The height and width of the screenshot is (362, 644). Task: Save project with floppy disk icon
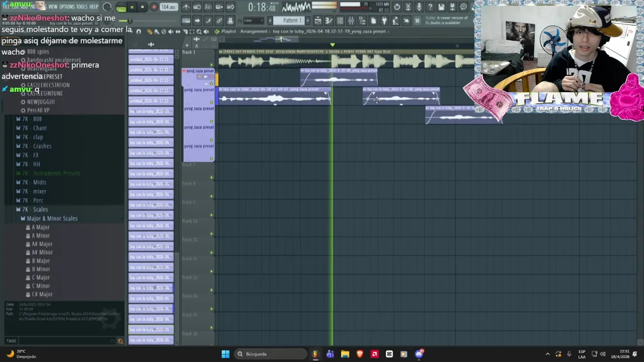(441, 7)
